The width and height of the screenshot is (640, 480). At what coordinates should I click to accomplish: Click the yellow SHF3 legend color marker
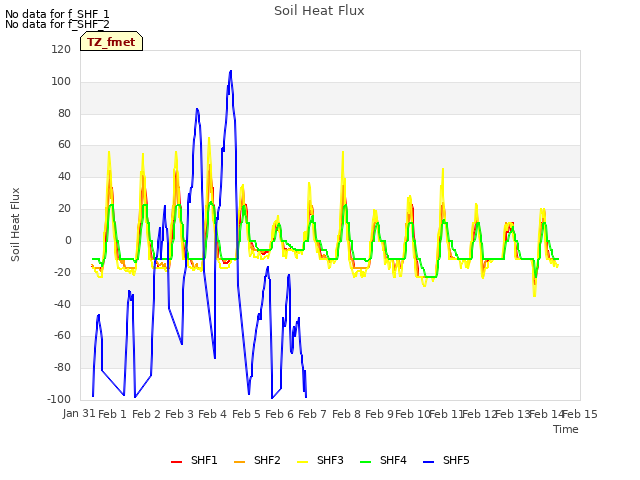point(302,462)
